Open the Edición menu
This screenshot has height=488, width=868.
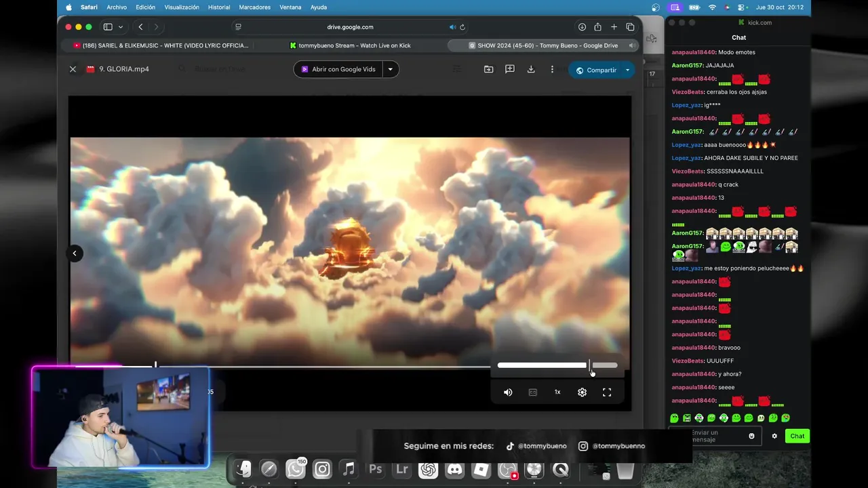[x=145, y=7]
